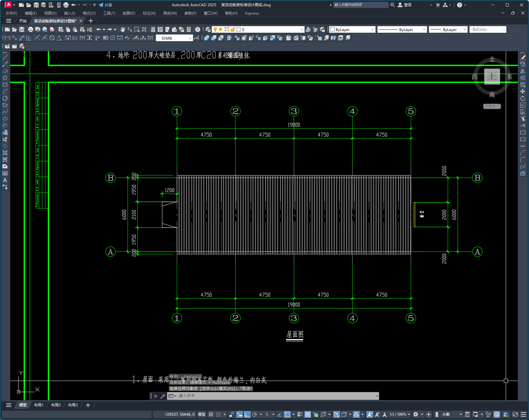Screen dimensions: 529x420
Task: Open the 标注(N) menu
Action: [x=149, y=13]
